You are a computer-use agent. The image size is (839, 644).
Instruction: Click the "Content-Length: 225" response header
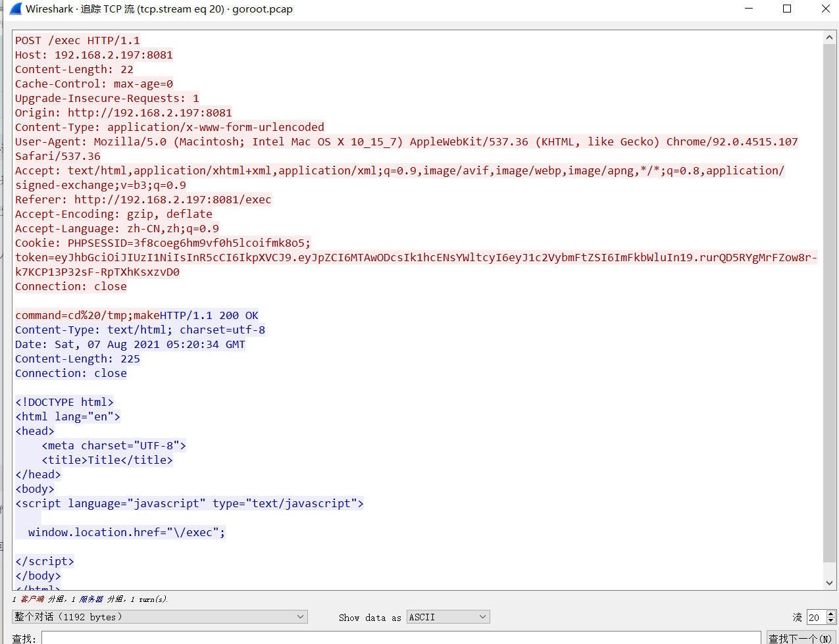(78, 359)
